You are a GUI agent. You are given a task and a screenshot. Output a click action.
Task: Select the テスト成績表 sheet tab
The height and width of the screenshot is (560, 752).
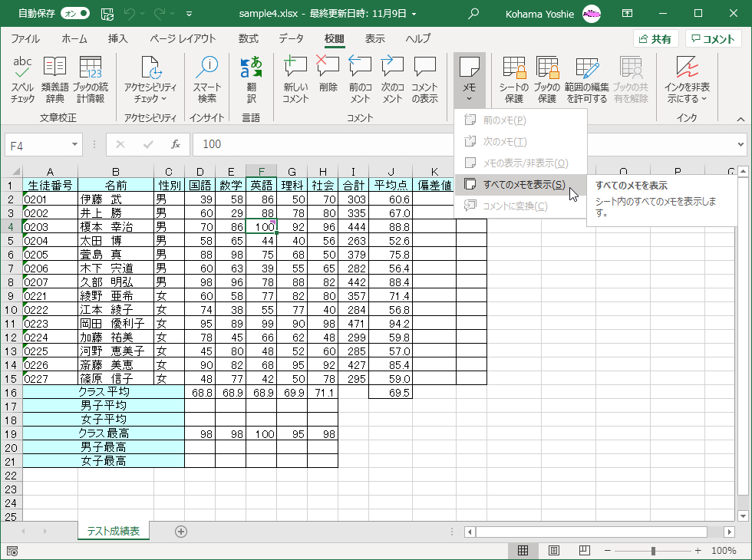[114, 530]
